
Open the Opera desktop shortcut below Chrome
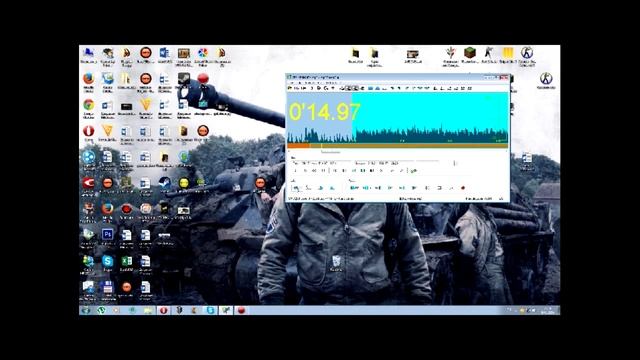coord(89,131)
